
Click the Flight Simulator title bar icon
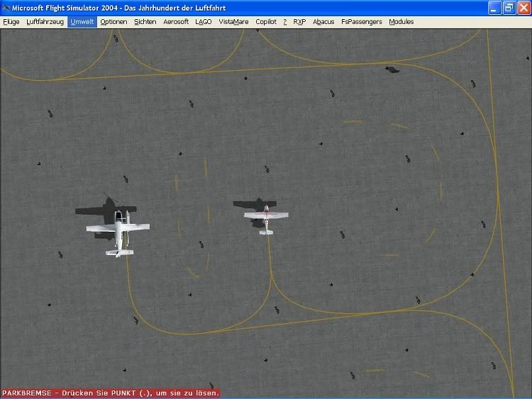pos(6,8)
